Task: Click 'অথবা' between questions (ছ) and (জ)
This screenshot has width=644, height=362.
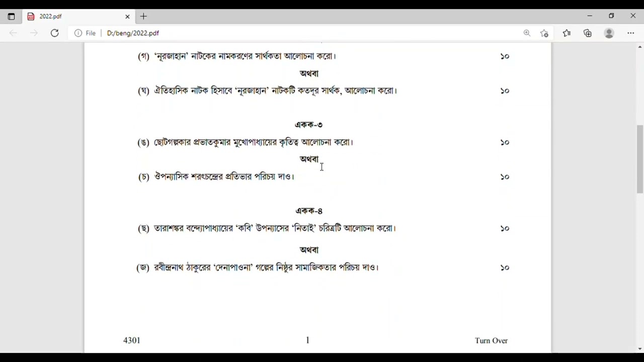Action: 309,250
